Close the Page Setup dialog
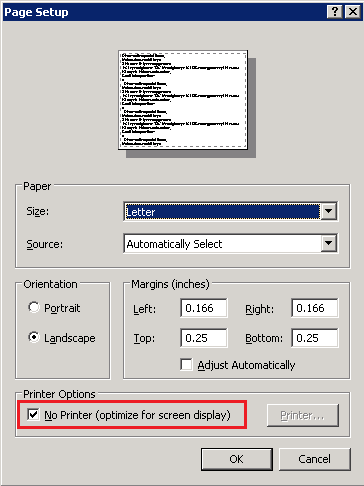The image size is (364, 486). coord(353,12)
